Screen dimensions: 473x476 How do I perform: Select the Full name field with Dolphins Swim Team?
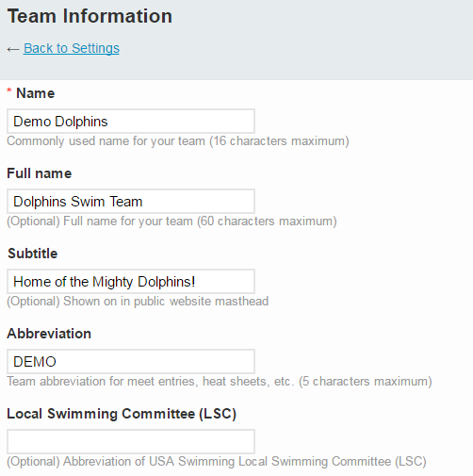[131, 202]
